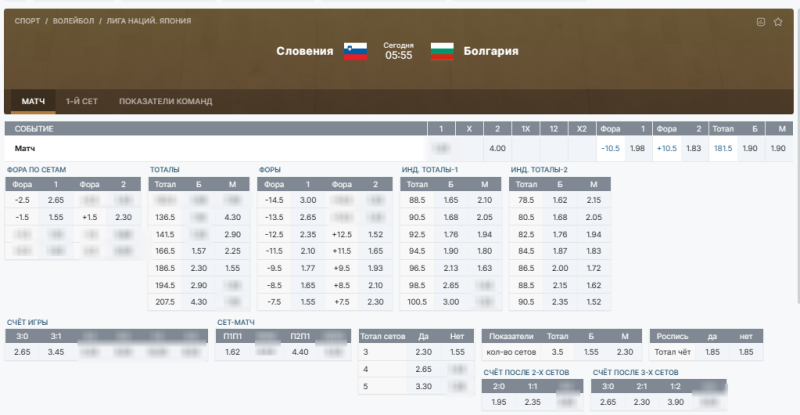
Task: Select Тотал чёт 'да' odds 1.85
Action: 712,352
